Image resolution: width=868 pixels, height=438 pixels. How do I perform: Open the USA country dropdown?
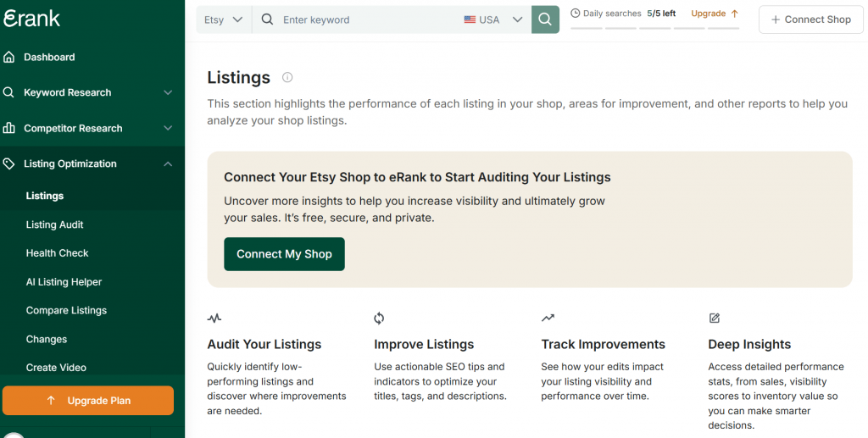click(x=493, y=19)
